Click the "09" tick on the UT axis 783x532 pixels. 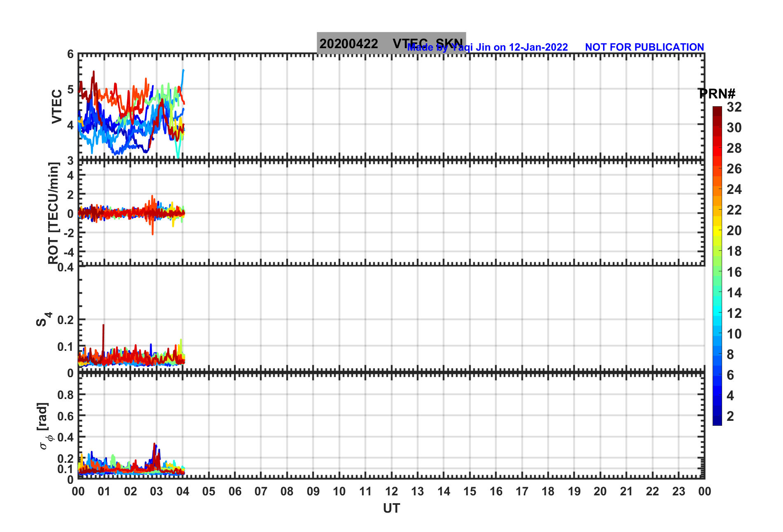tap(313, 491)
